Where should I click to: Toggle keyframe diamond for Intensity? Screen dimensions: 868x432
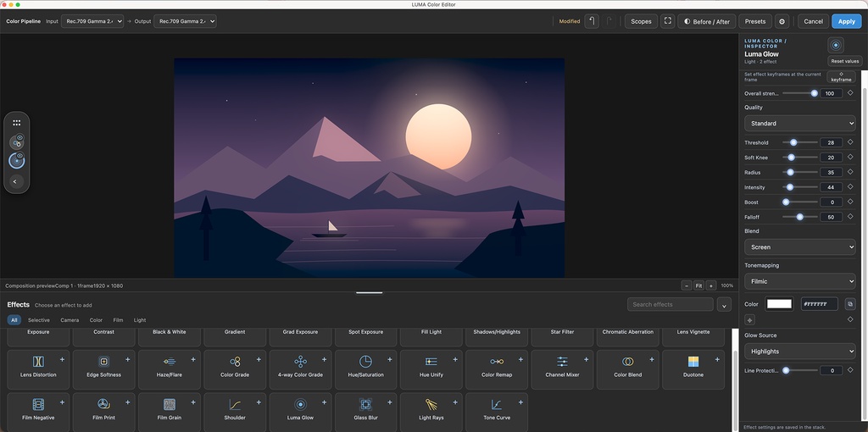(850, 187)
